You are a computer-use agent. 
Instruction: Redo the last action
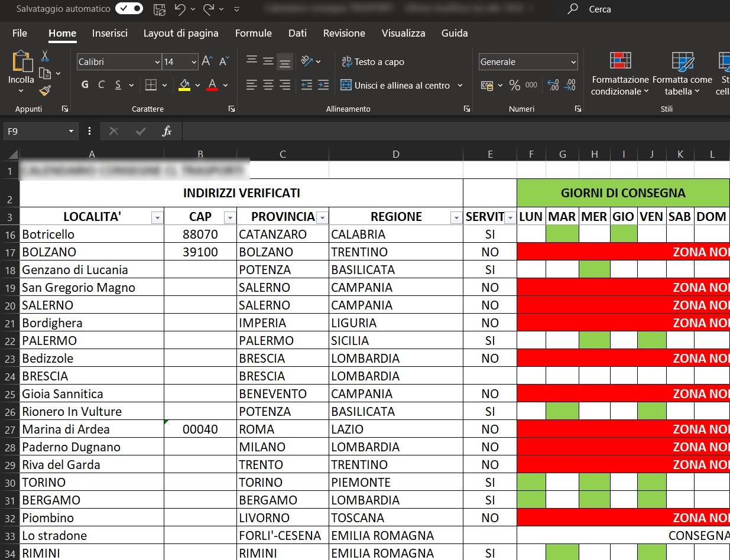point(208,9)
